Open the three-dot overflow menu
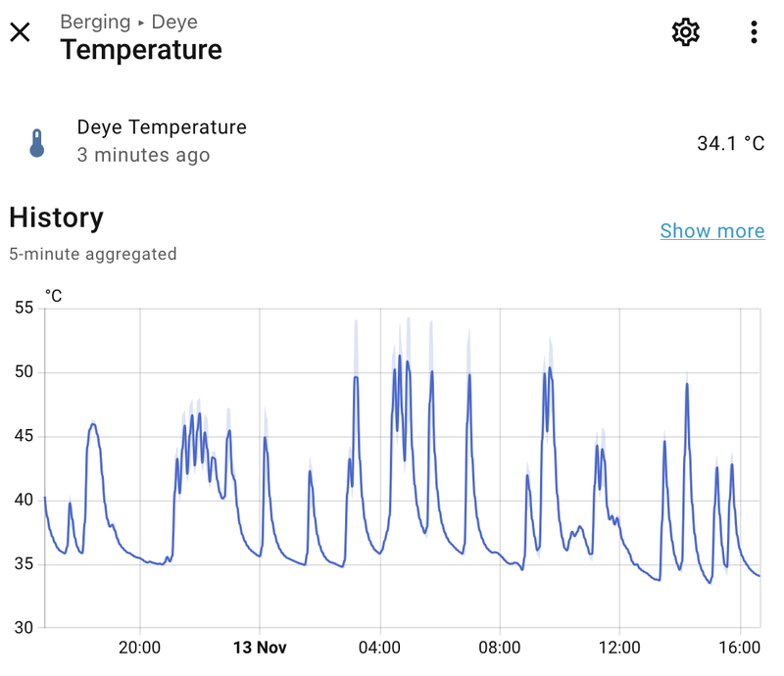 [x=754, y=32]
